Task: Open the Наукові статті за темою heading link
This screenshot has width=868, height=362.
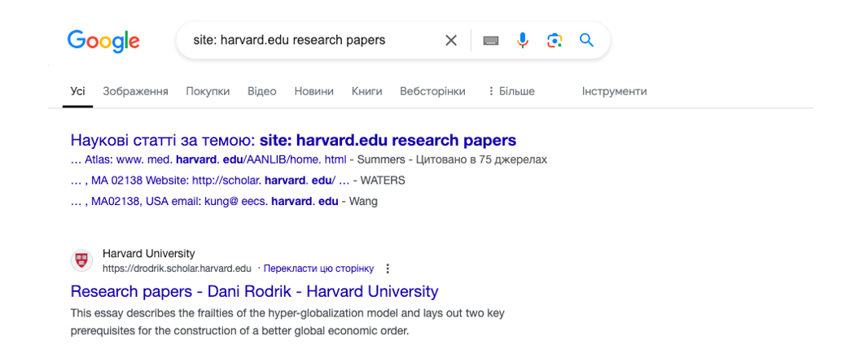Action: click(x=293, y=140)
